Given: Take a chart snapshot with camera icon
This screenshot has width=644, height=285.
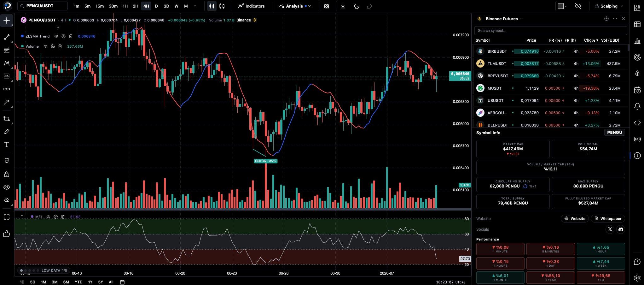Looking at the screenshot, I should point(327,6).
